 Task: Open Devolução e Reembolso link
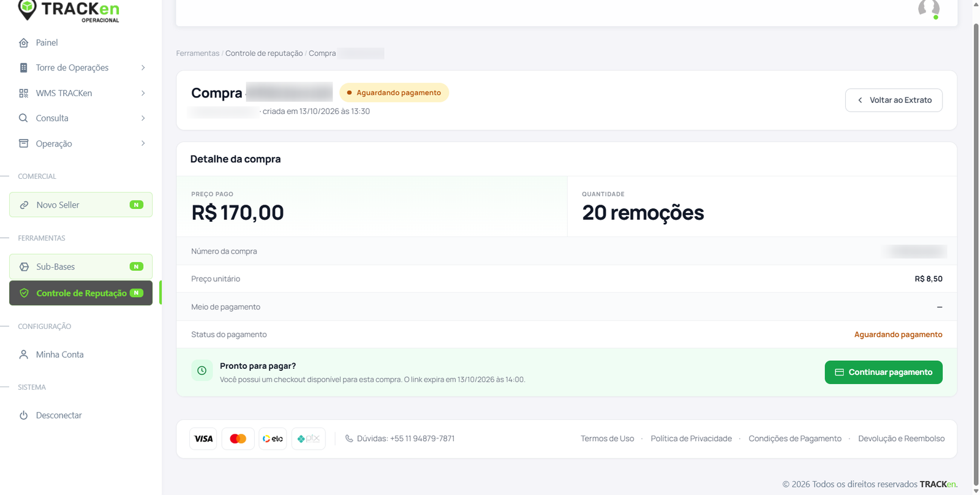point(901,439)
